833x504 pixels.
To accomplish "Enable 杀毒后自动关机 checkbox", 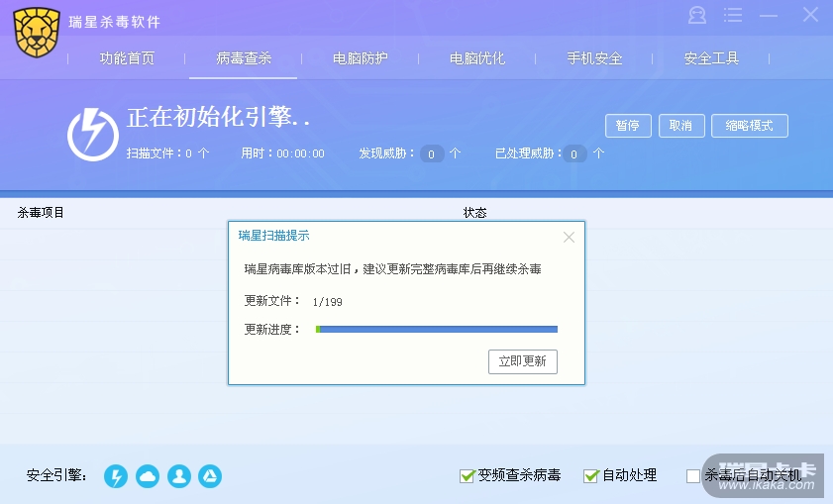I will coord(693,476).
